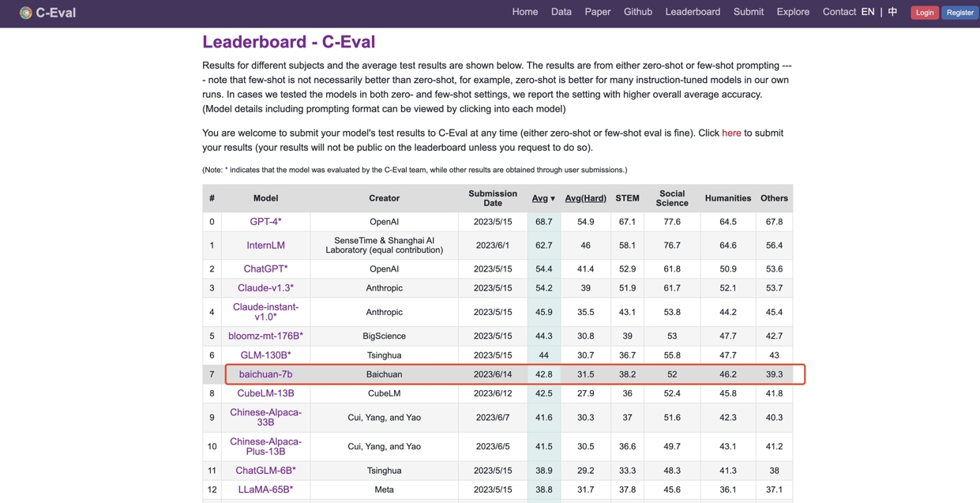The image size is (980, 503).
Task: Open the Github nav link
Action: coord(637,12)
